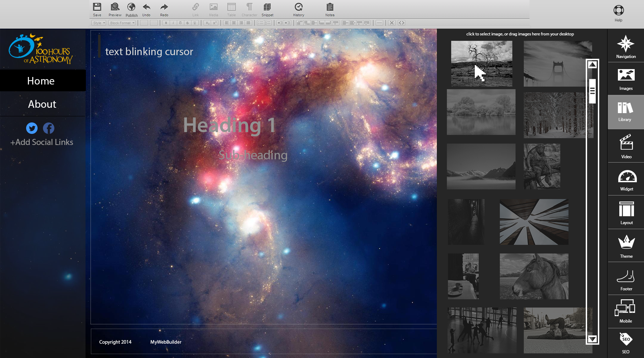This screenshot has width=644, height=358.
Task: Open the Notes clipboard
Action: coord(330,10)
